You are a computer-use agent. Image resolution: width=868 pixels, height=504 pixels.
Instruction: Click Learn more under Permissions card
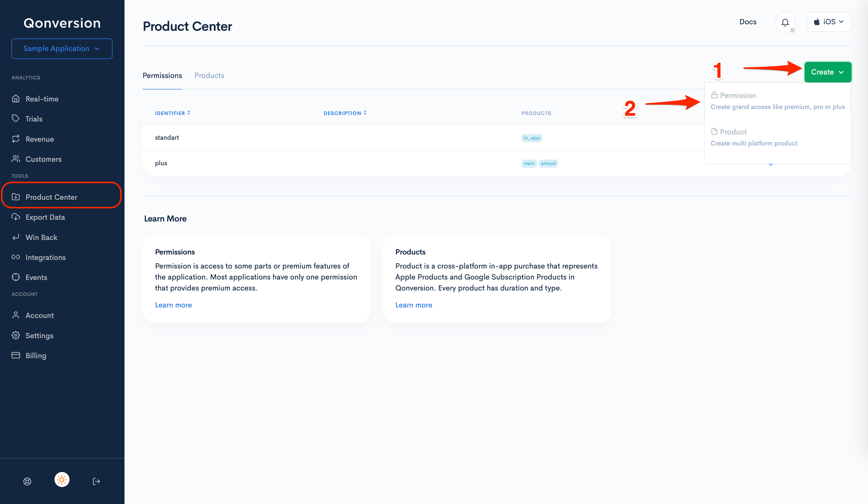173,305
